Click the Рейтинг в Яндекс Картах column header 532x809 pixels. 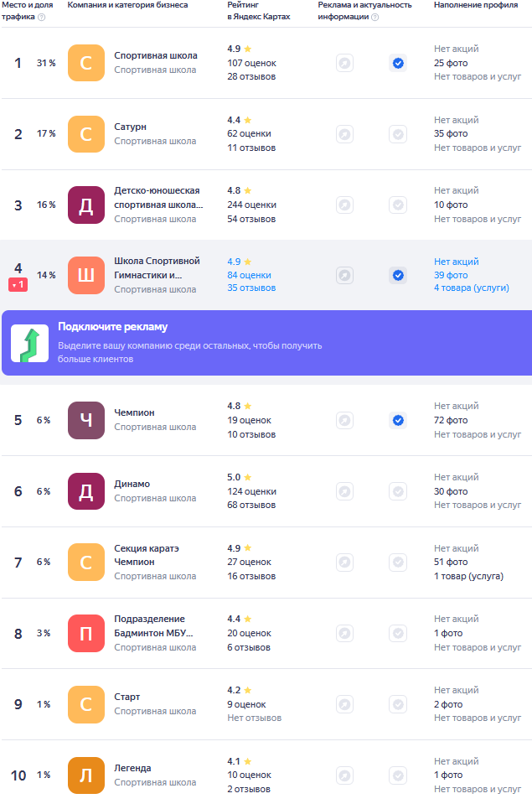pos(259,11)
